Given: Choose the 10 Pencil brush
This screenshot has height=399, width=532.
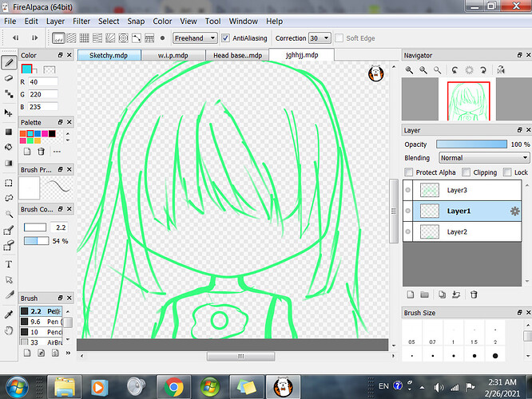Looking at the screenshot, I should point(41,332).
